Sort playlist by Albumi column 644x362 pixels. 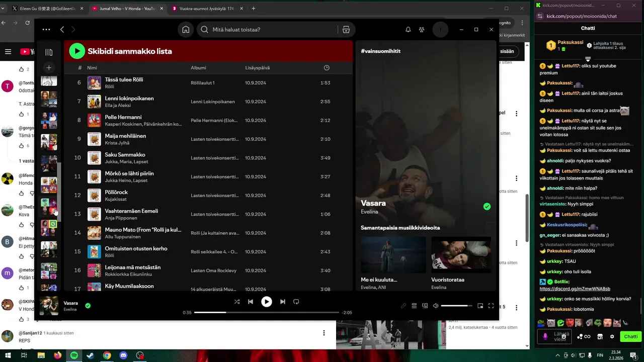click(198, 68)
